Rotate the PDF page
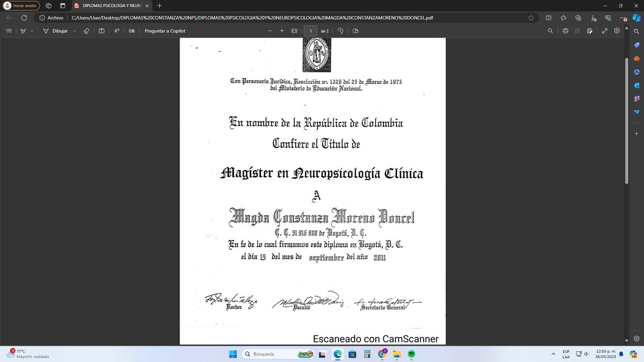Screen dimensions: 644x362 [x=341, y=31]
